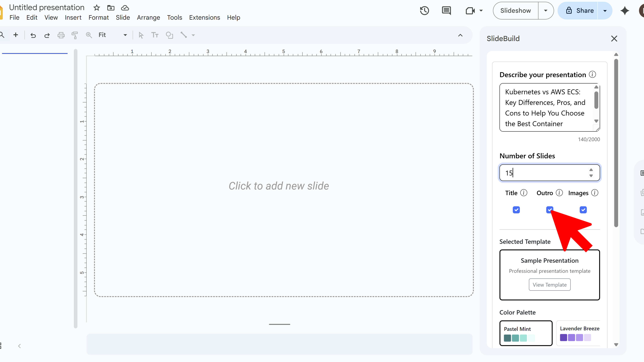Click the print icon
Image resolution: width=644 pixels, height=362 pixels.
tap(61, 35)
